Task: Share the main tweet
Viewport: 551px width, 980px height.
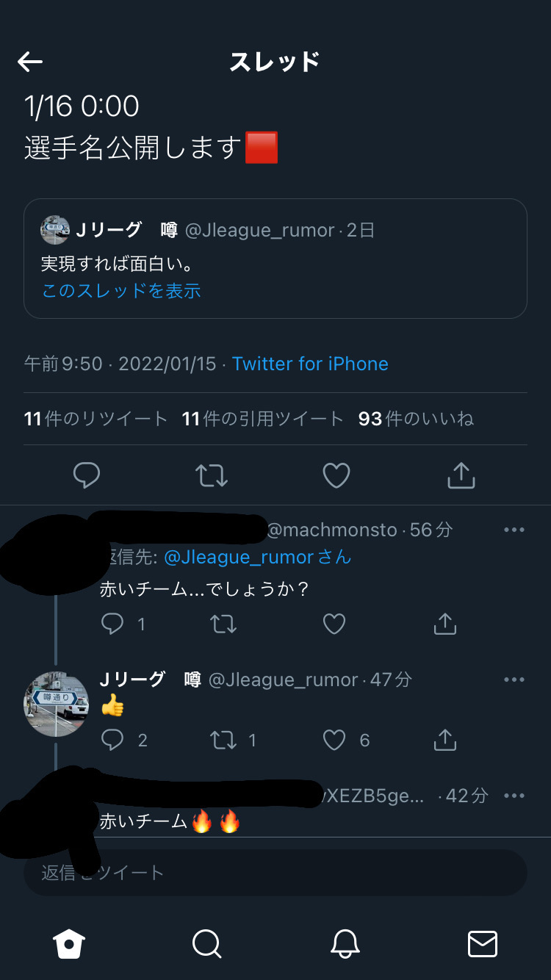Action: 461,476
